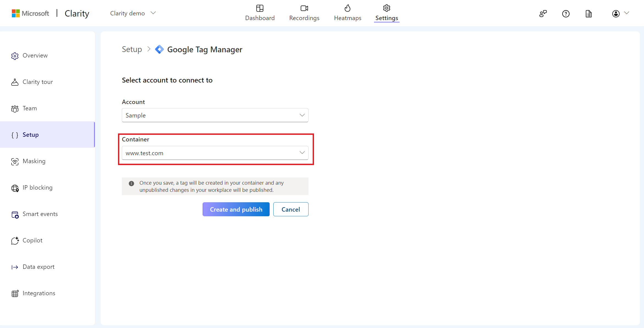Open Overview in the settings sidebar
Image resolution: width=644 pixels, height=328 pixels.
pos(48,56)
